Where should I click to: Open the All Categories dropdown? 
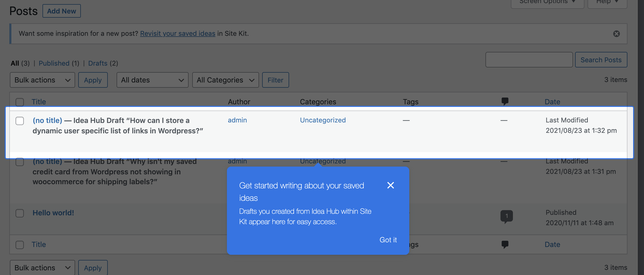click(x=225, y=80)
